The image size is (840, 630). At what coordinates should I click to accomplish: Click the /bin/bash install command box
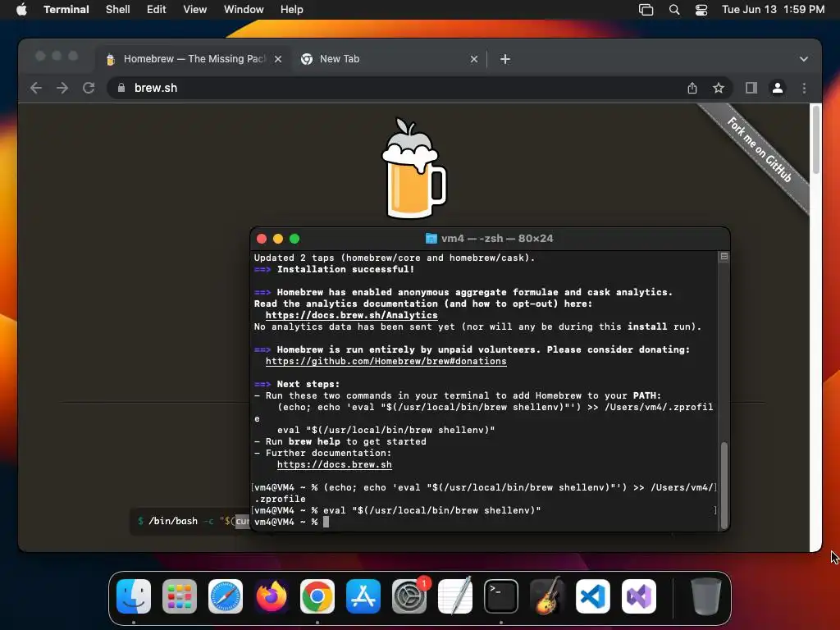coord(190,521)
